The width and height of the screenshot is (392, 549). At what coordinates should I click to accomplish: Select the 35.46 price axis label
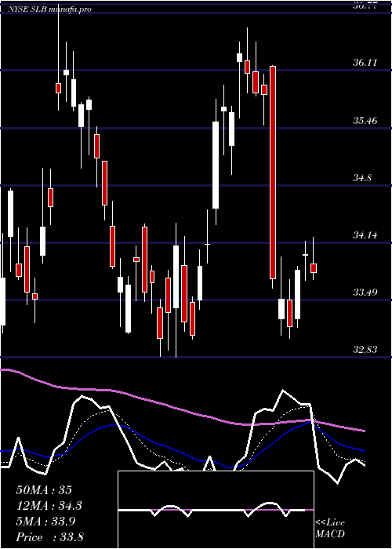(x=365, y=121)
